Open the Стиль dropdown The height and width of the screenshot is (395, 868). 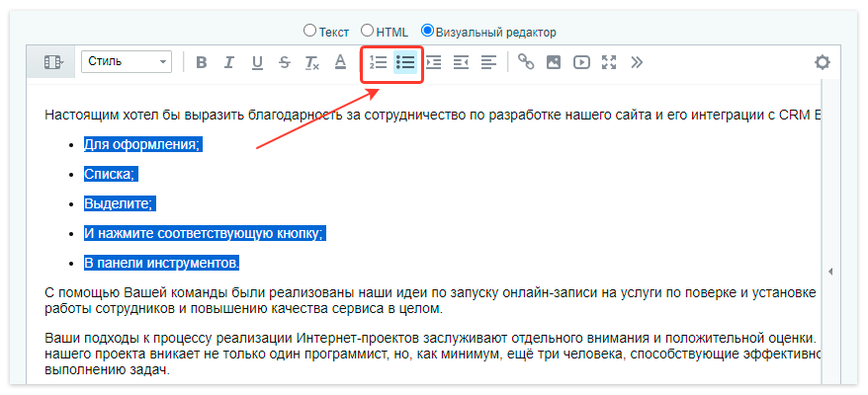point(127,62)
